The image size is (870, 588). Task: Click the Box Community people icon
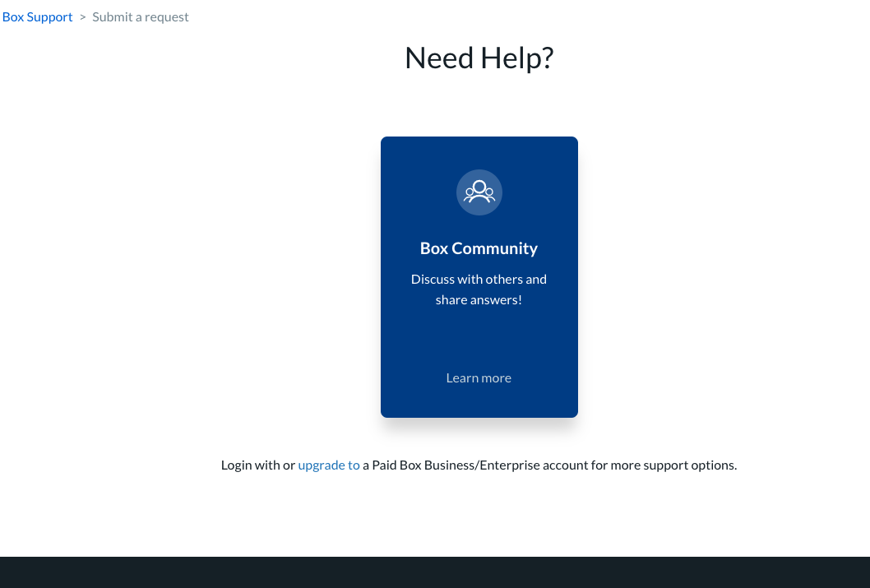pos(479,192)
